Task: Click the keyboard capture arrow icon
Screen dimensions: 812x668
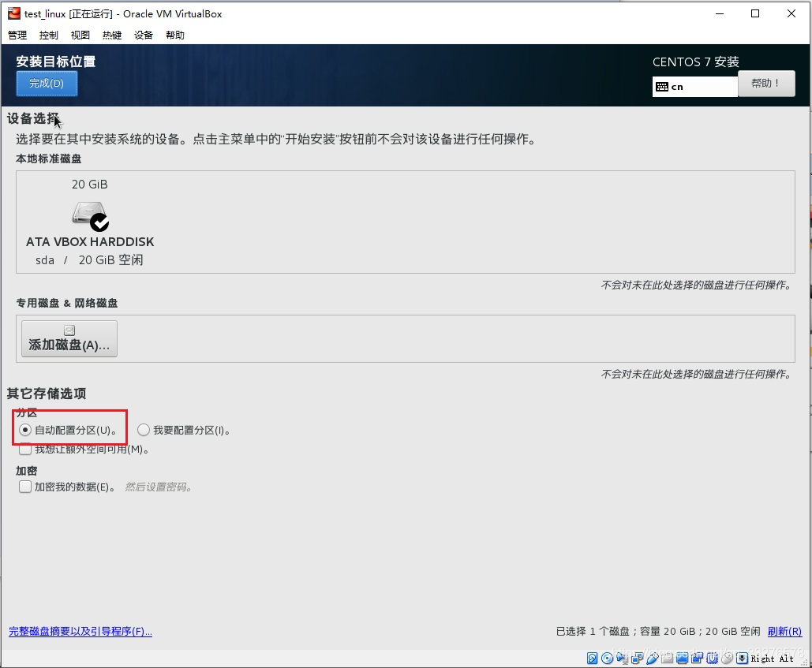Action: tap(742, 658)
